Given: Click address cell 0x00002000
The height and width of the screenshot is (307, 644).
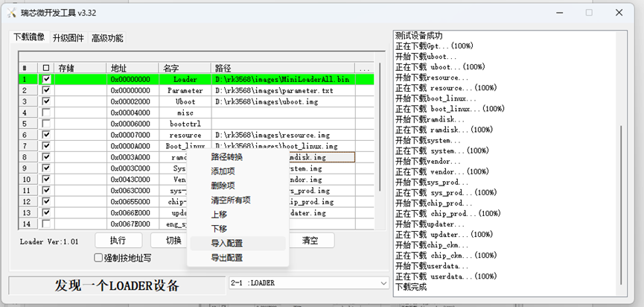Looking at the screenshot, I should pos(133,101).
